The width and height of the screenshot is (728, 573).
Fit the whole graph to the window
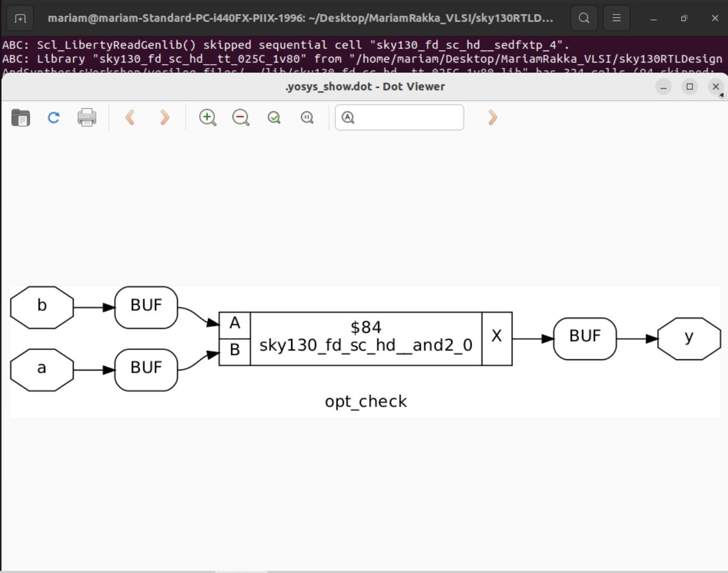pos(274,117)
